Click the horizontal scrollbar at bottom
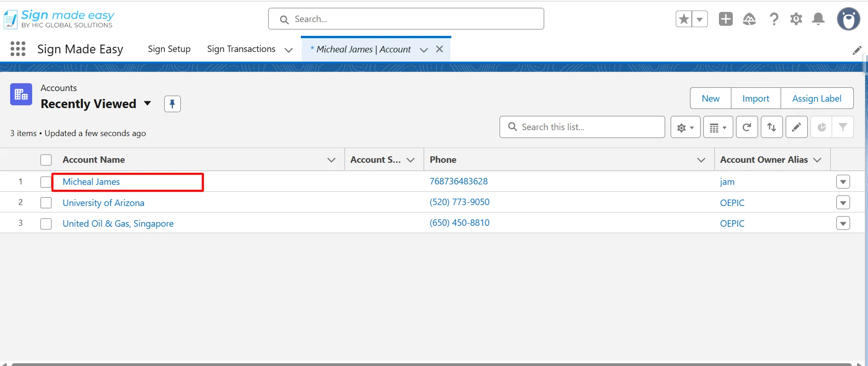Screen dimensions: 868x366 coord(431,364)
